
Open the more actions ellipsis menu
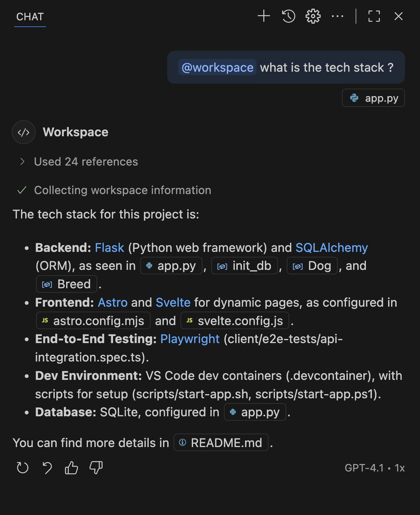pos(338,16)
